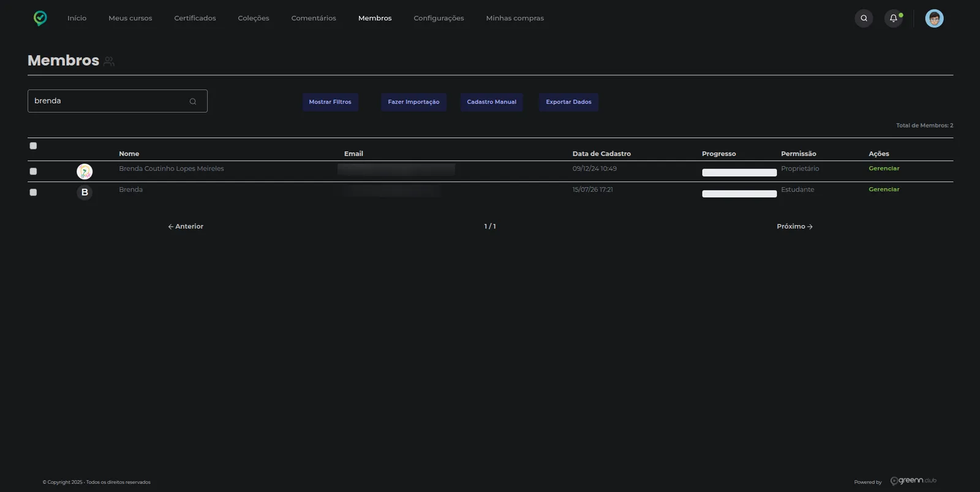Click the greenn.club logo in footer
Screen dimensions: 980x492
pyautogui.click(x=913, y=481)
